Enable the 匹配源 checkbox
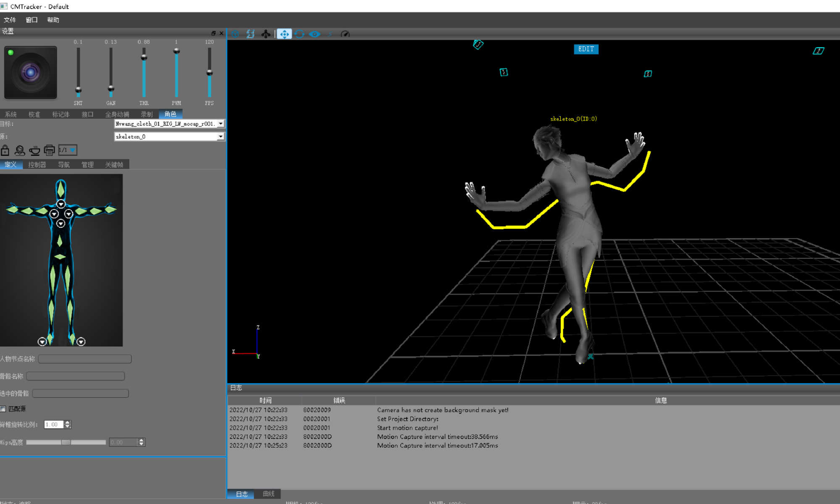This screenshot has width=840, height=504. point(3,409)
